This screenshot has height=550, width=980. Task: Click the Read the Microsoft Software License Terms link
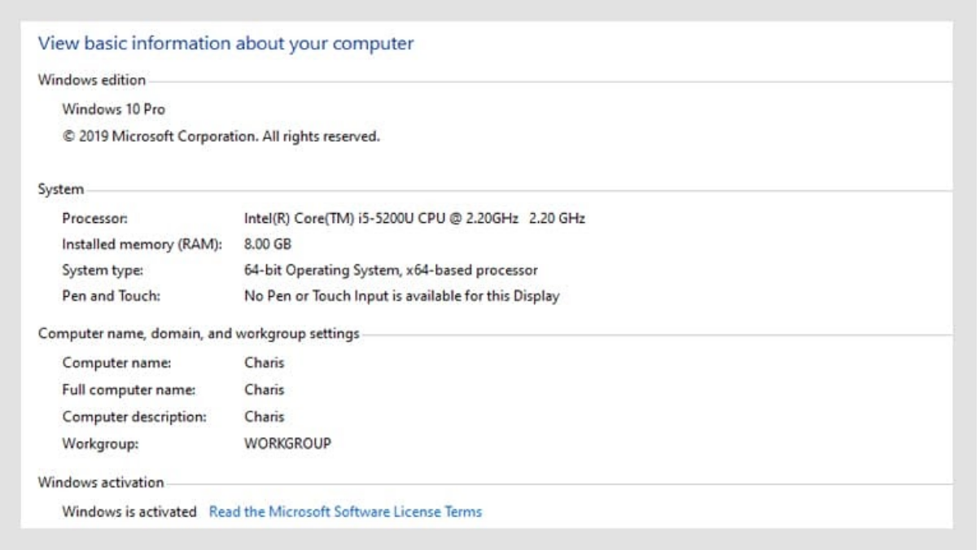(346, 511)
